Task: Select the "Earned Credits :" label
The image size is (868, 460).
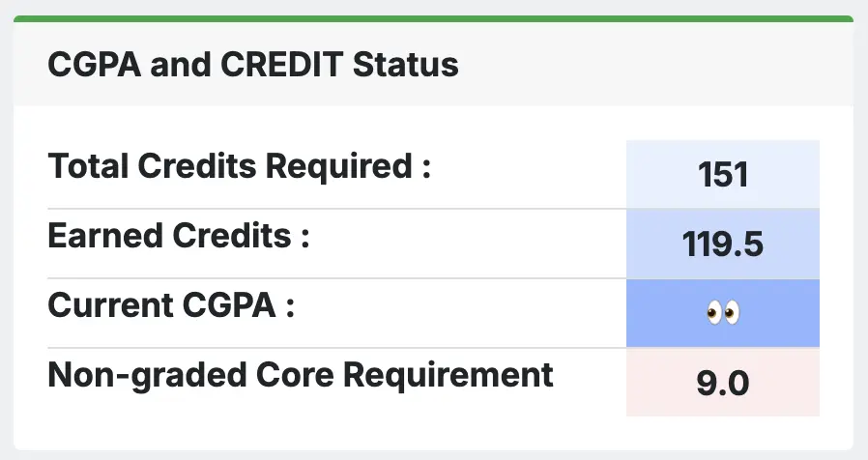Action: [179, 237]
